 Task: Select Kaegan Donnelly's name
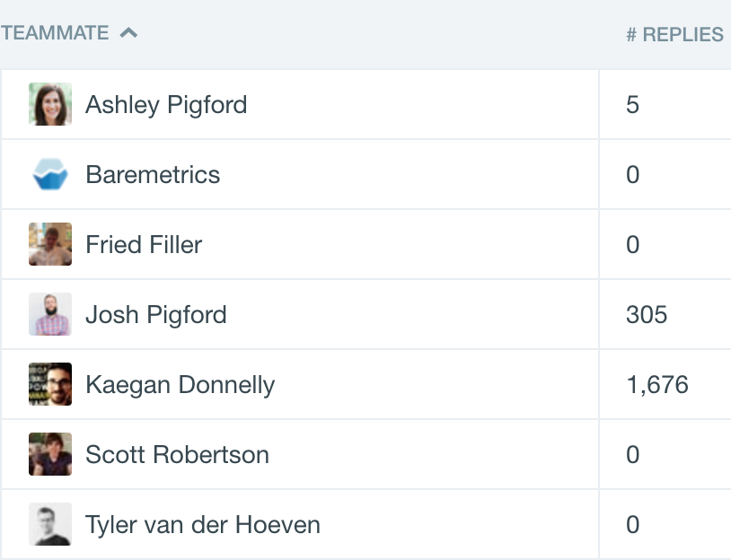[180, 385]
